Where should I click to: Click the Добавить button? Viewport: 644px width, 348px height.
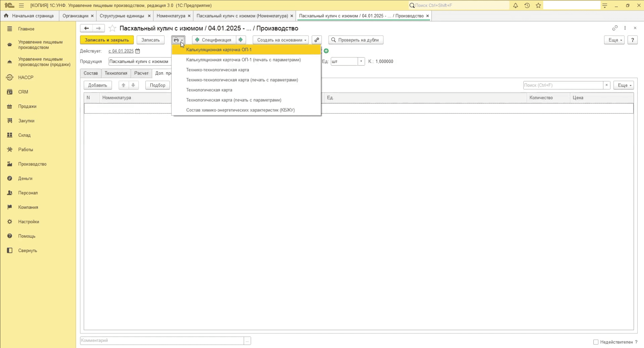point(98,85)
